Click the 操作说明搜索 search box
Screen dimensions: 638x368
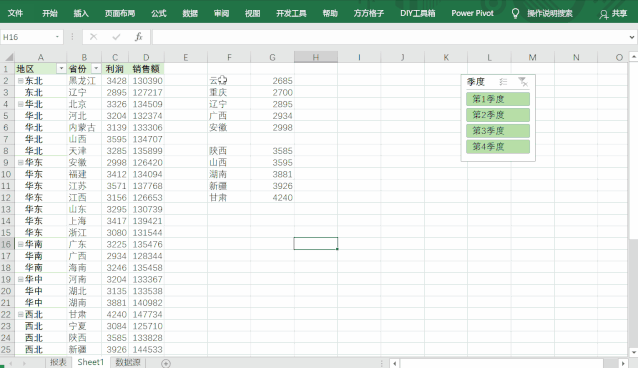(x=550, y=13)
